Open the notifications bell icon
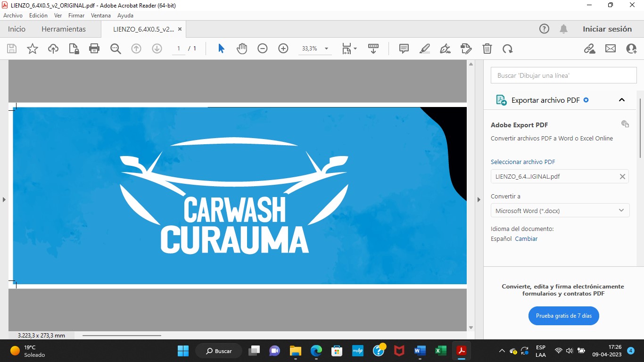Screen dimensions: 644x362 click(x=563, y=29)
